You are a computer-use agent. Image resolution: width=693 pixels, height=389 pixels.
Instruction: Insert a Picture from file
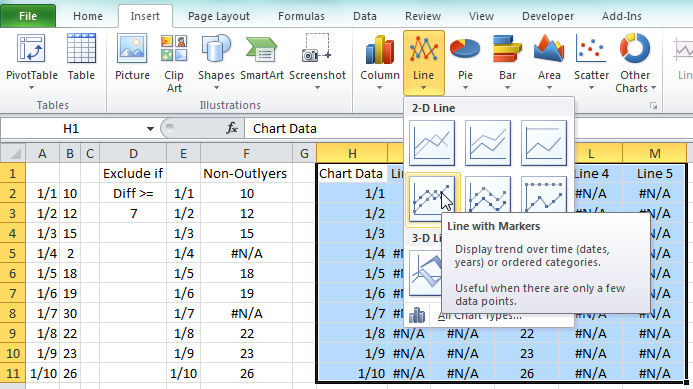(x=132, y=57)
